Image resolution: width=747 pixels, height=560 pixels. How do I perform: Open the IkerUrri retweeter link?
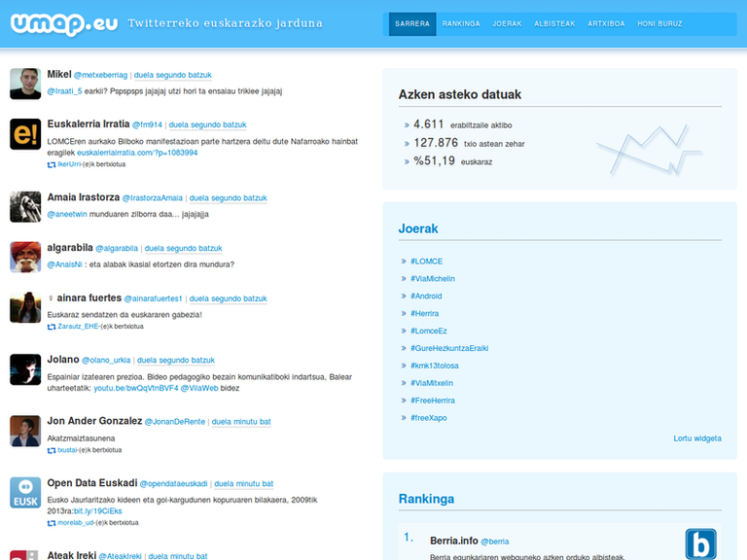[x=69, y=164]
